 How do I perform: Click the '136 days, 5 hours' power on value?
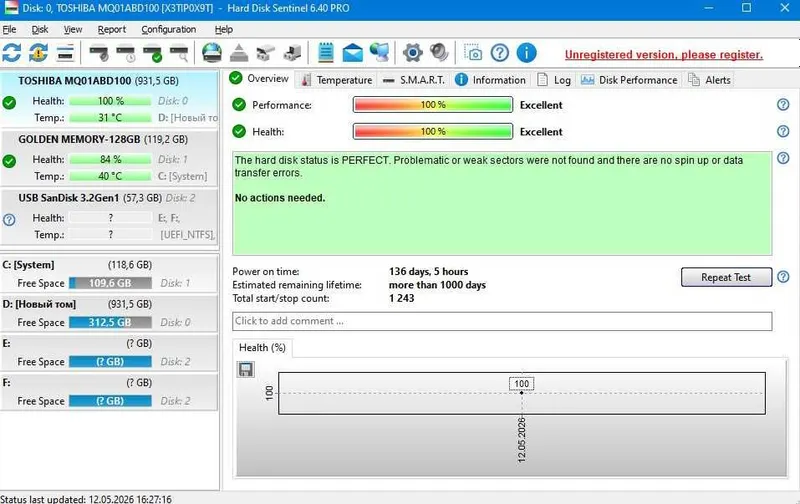point(429,271)
